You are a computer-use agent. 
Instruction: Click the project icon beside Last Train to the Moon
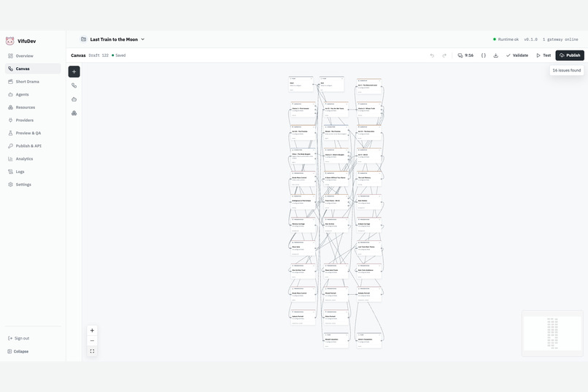coord(84,39)
